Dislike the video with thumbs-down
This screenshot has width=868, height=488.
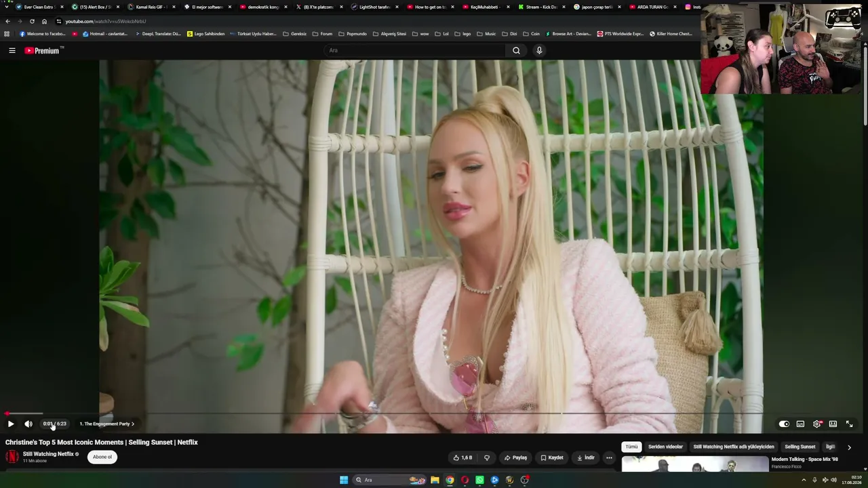486,457
